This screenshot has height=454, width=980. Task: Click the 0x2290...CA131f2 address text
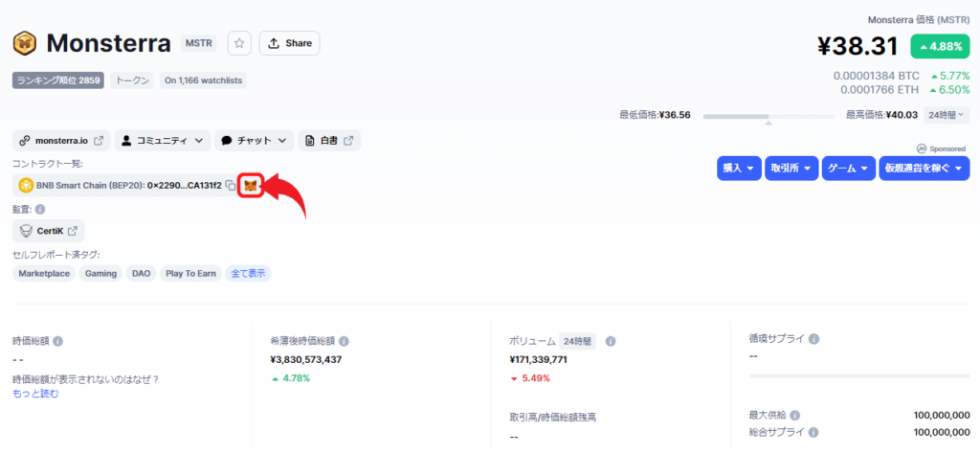tap(185, 186)
